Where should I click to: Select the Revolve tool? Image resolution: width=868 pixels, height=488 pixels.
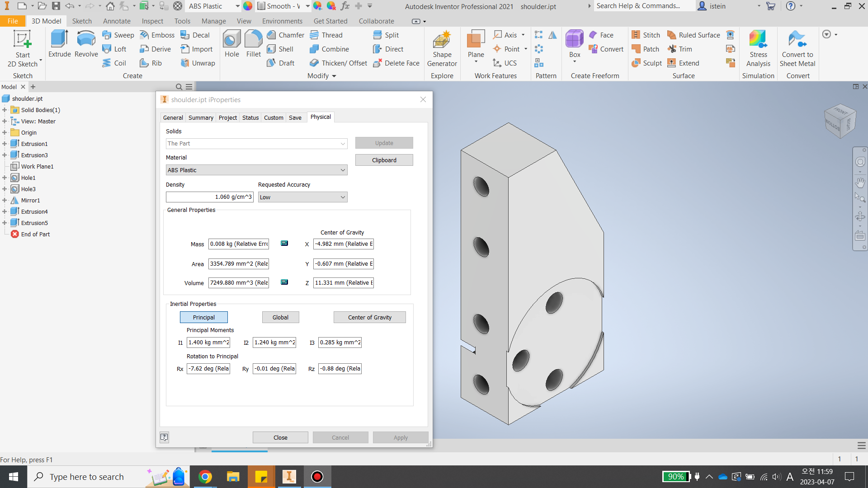86,44
